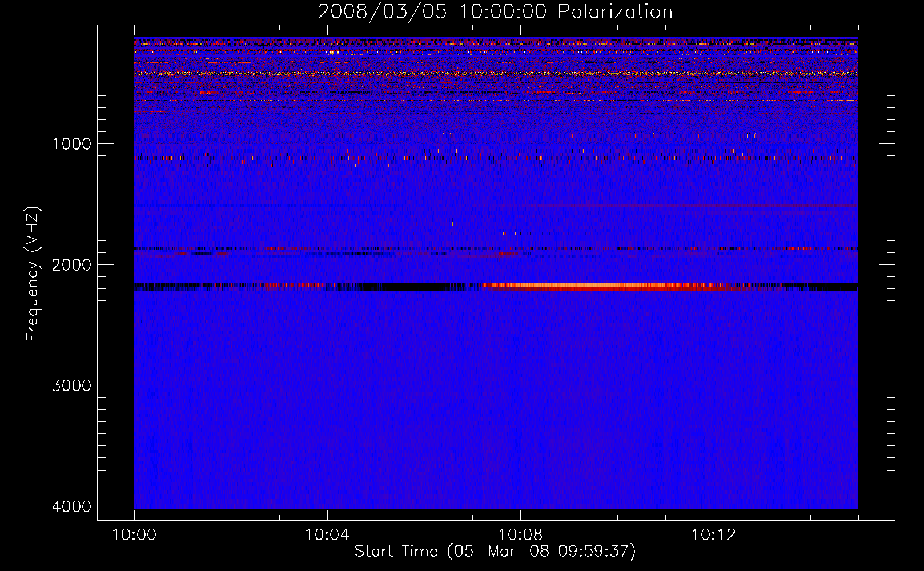Image resolution: width=924 pixels, height=571 pixels.
Task: Click the 4000 frequency tick label
Action: 71,506
